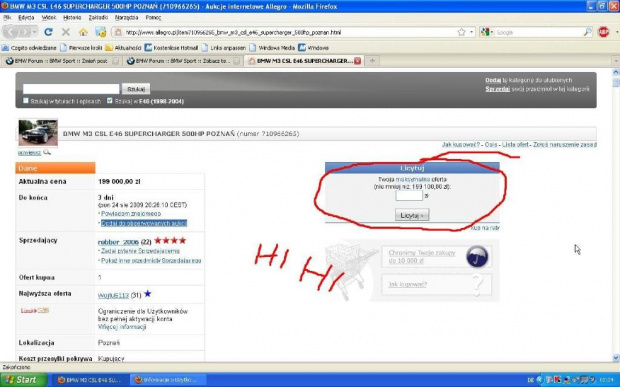Open a new tab with plus button

[372, 61]
